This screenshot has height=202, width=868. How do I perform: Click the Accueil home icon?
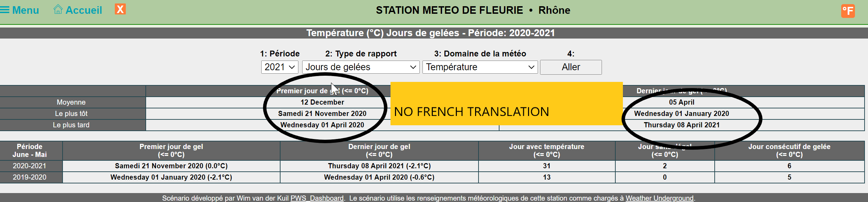[x=58, y=10]
